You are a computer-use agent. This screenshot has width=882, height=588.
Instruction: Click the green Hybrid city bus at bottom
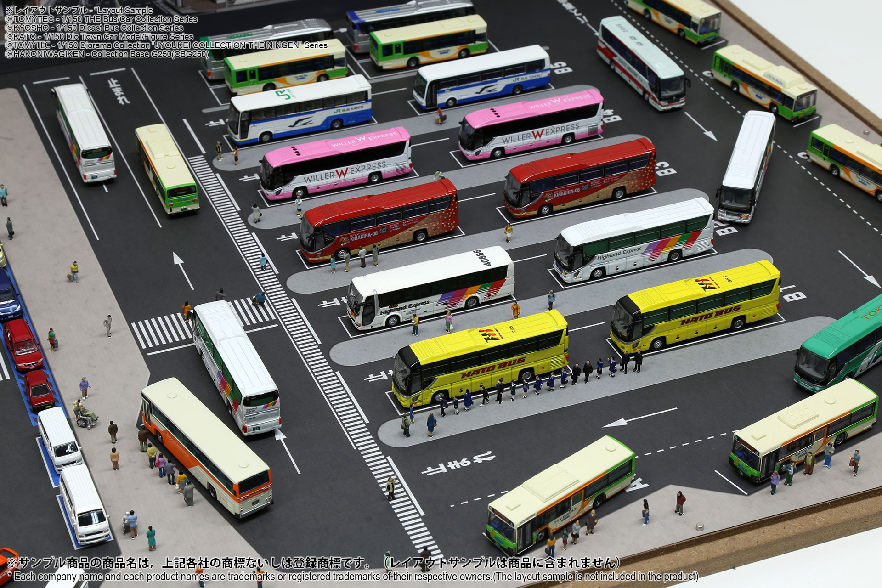pos(560,494)
